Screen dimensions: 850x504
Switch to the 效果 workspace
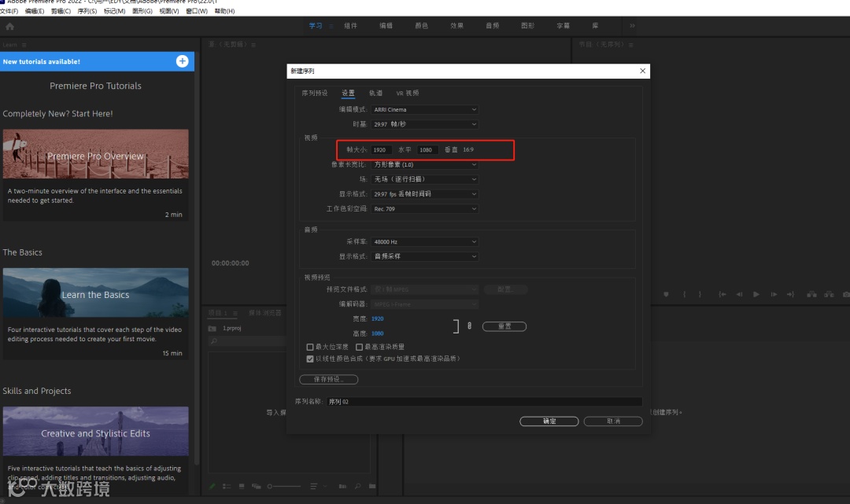[x=457, y=25]
